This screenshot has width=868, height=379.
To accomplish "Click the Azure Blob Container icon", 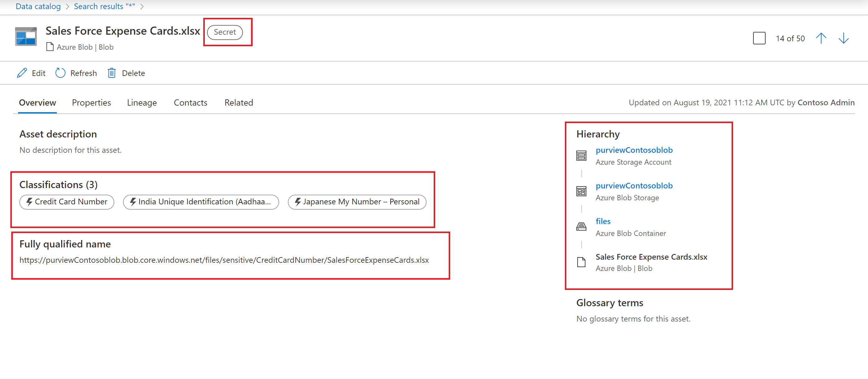I will (x=581, y=227).
